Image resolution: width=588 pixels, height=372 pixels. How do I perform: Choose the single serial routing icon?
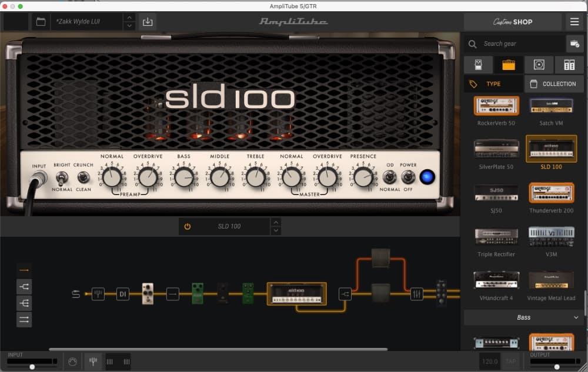[x=24, y=270]
